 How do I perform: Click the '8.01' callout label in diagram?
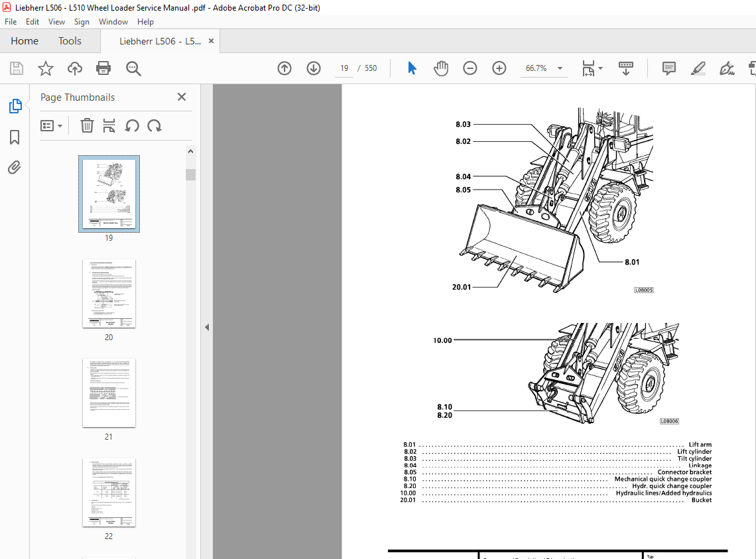(632, 262)
